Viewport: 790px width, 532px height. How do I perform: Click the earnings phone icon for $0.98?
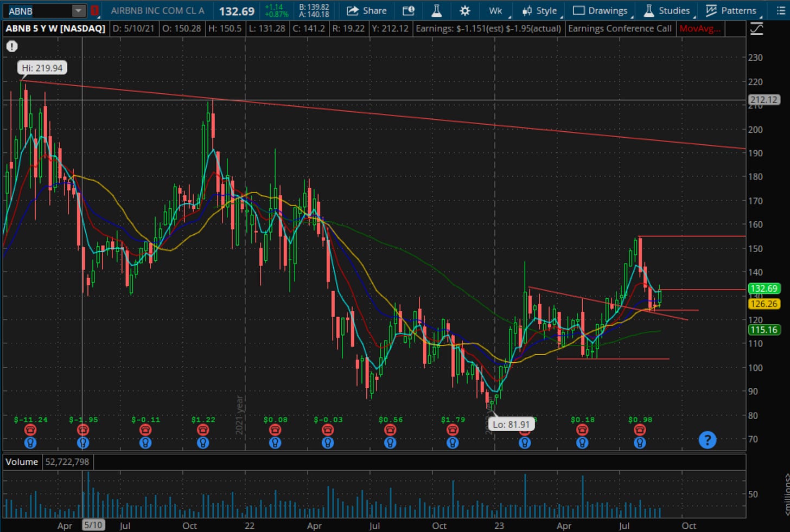(x=640, y=430)
